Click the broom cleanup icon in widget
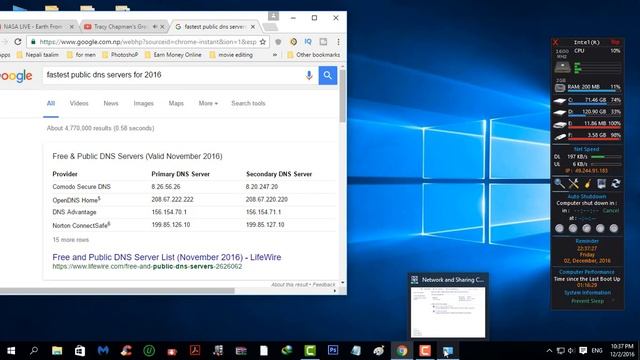 [587, 184]
